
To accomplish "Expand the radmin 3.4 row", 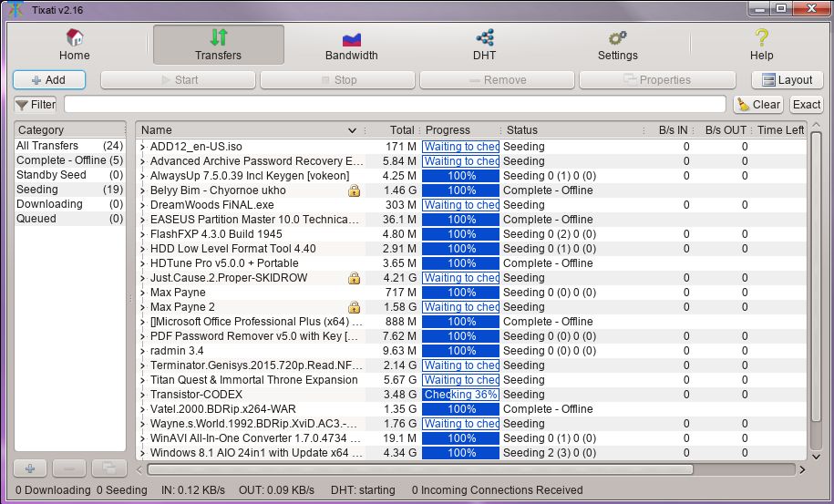I will [x=142, y=351].
